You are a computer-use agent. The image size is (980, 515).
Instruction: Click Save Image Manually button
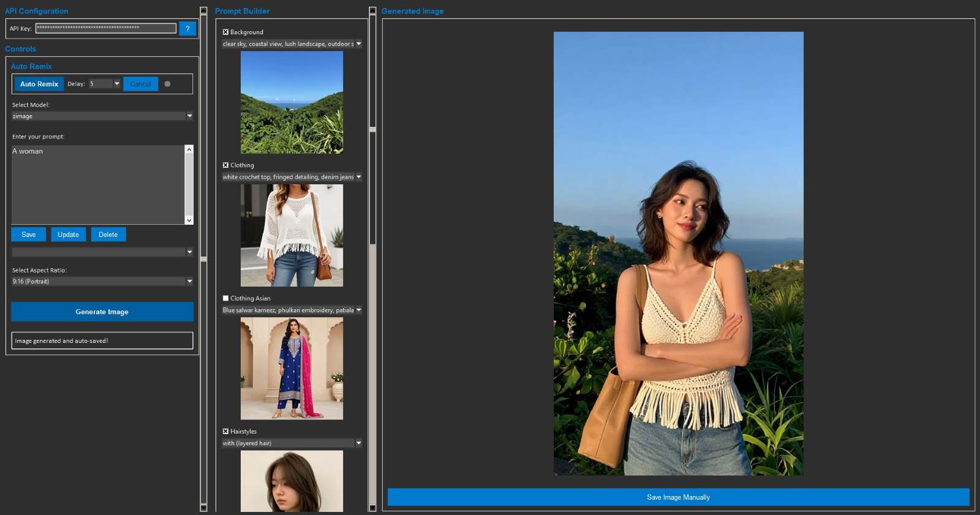pos(678,497)
